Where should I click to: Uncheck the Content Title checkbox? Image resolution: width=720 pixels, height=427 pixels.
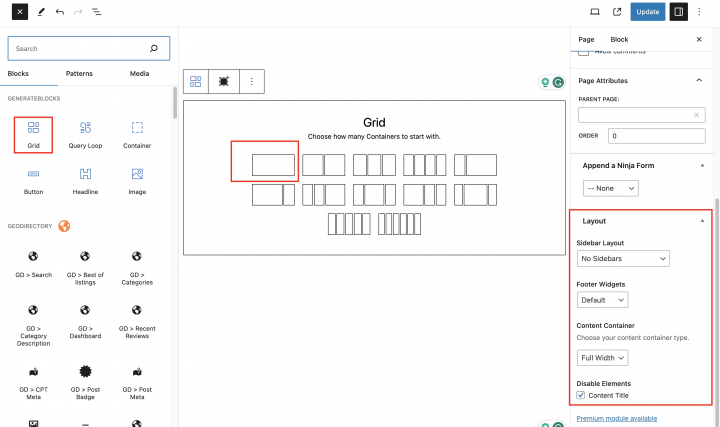tap(583, 395)
